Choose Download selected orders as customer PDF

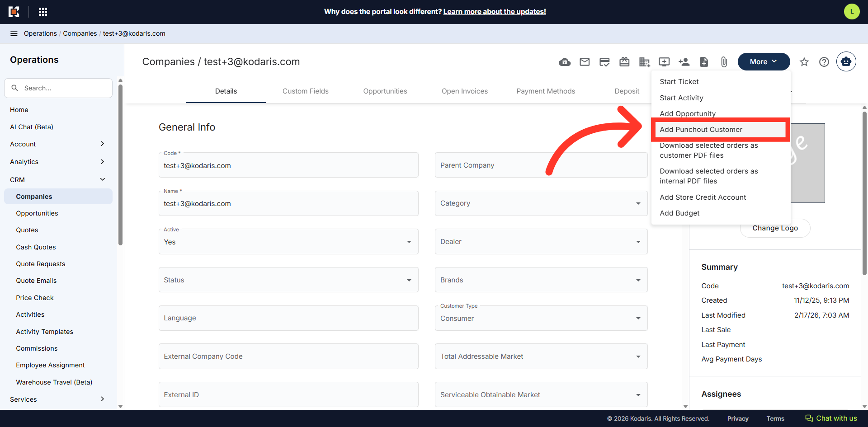tap(721, 150)
